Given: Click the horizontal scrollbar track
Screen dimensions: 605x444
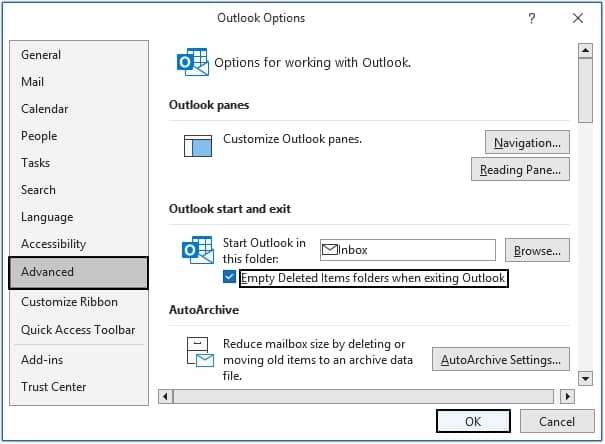Looking at the screenshot, I should (x=363, y=396).
